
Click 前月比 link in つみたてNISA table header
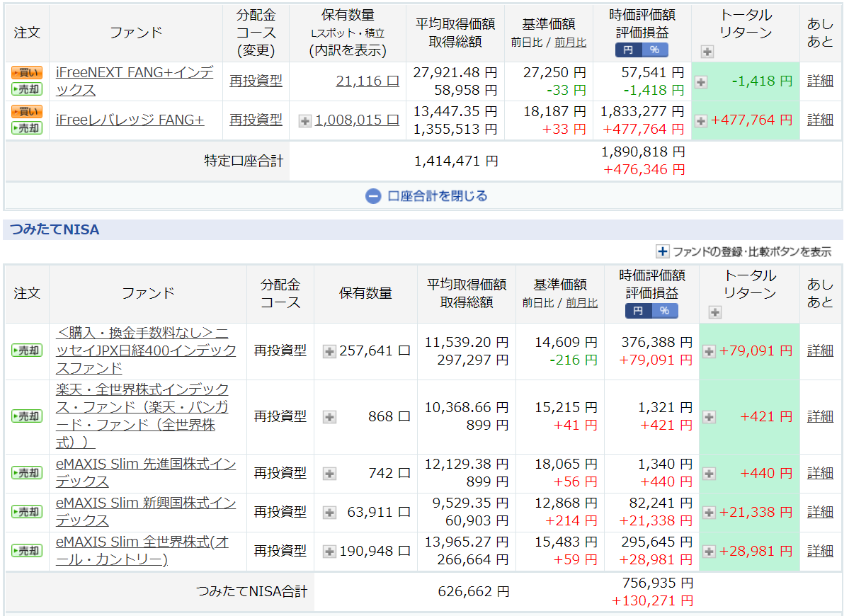(x=581, y=302)
